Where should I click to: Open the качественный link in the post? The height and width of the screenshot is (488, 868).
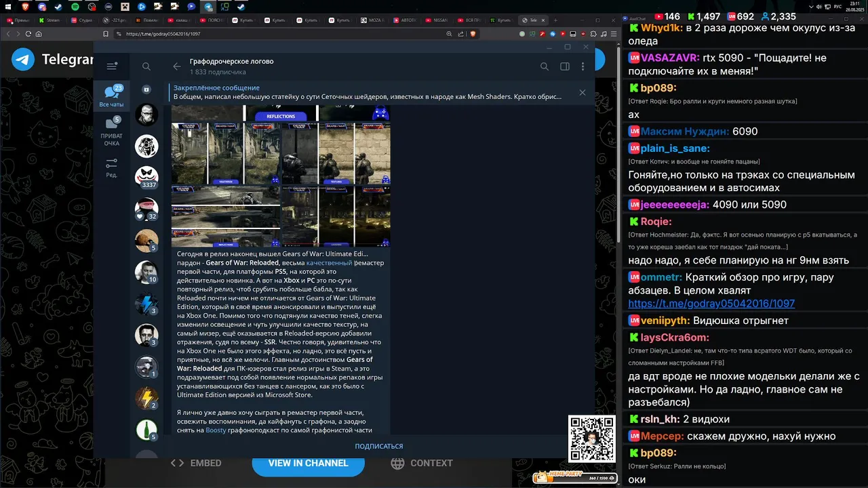click(x=329, y=263)
